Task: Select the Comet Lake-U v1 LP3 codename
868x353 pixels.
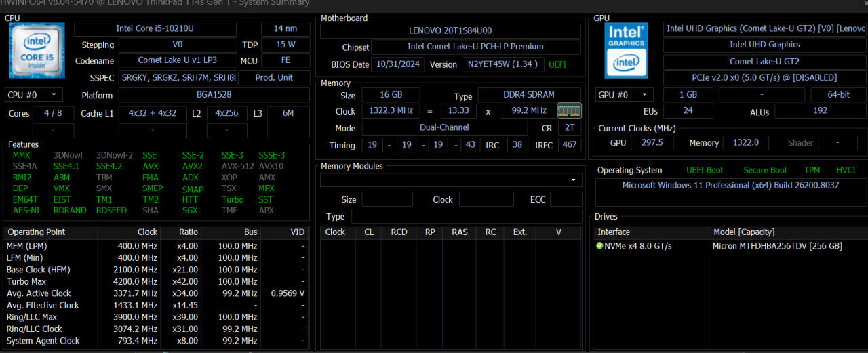Action: coord(177,61)
